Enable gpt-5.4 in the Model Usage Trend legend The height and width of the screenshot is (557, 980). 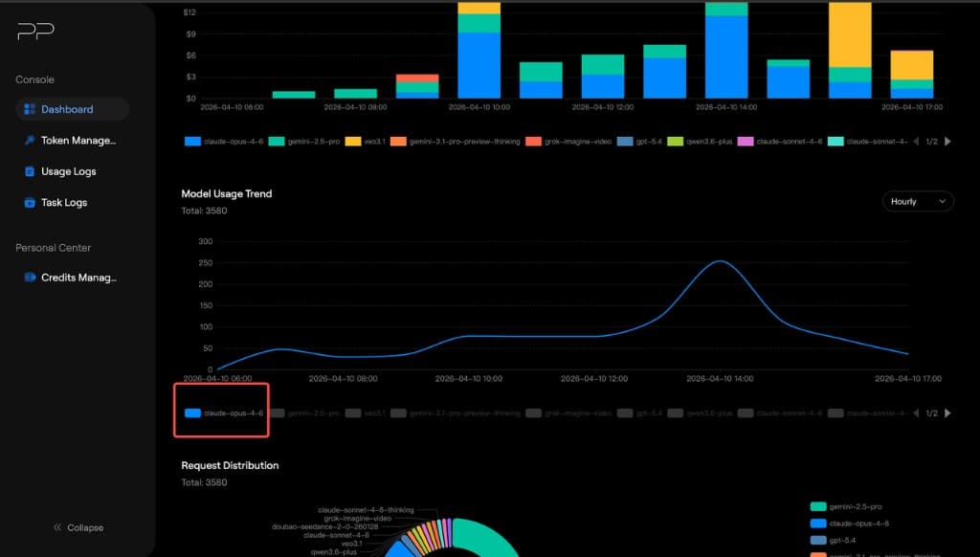pos(639,413)
